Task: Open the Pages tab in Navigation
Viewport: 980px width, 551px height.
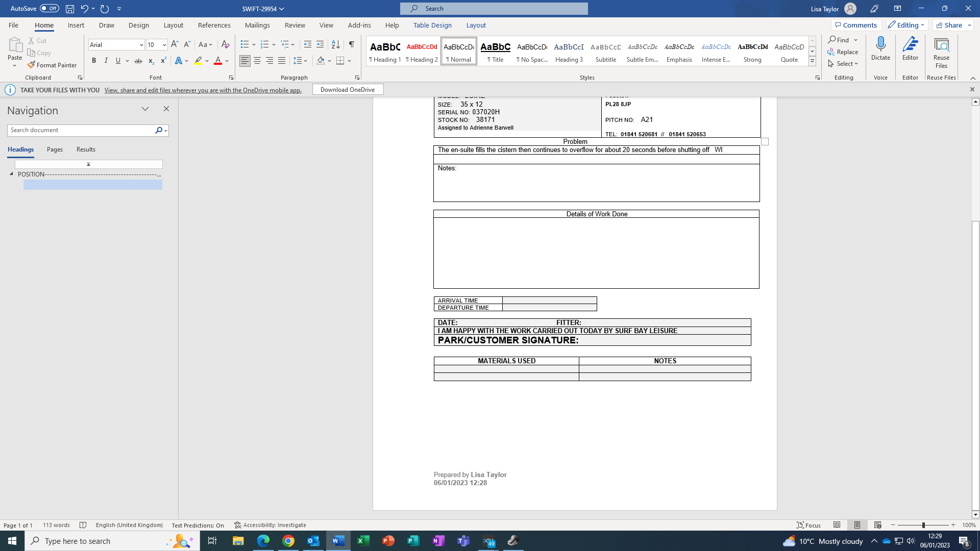Action: pos(55,149)
